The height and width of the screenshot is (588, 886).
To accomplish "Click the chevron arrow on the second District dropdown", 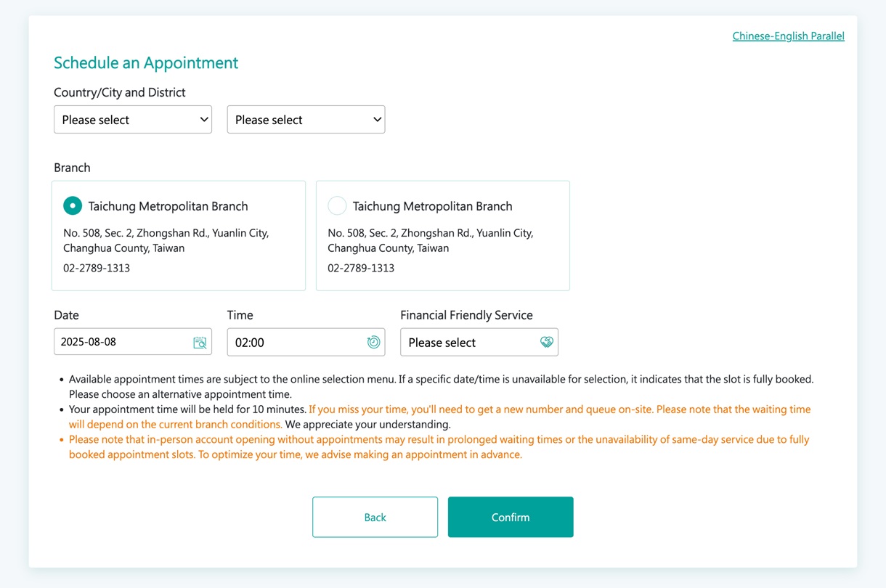I will (x=377, y=120).
